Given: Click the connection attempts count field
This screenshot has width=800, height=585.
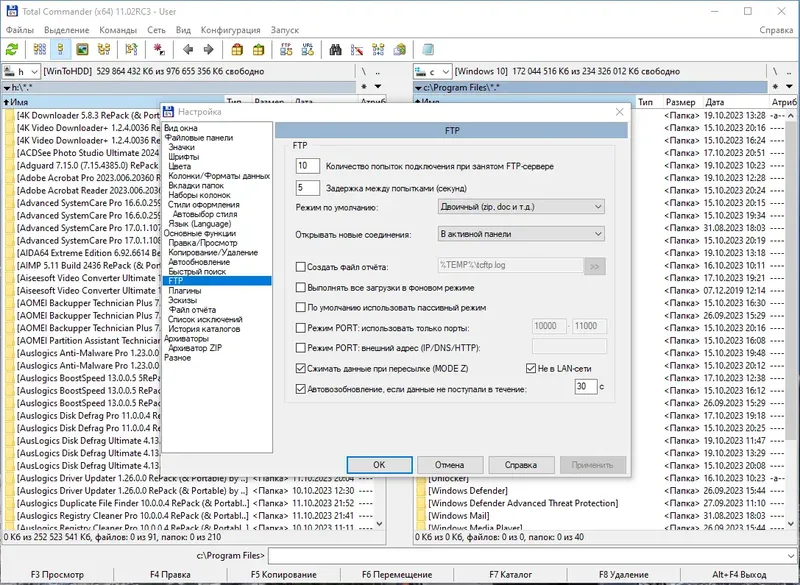Looking at the screenshot, I should [308, 166].
